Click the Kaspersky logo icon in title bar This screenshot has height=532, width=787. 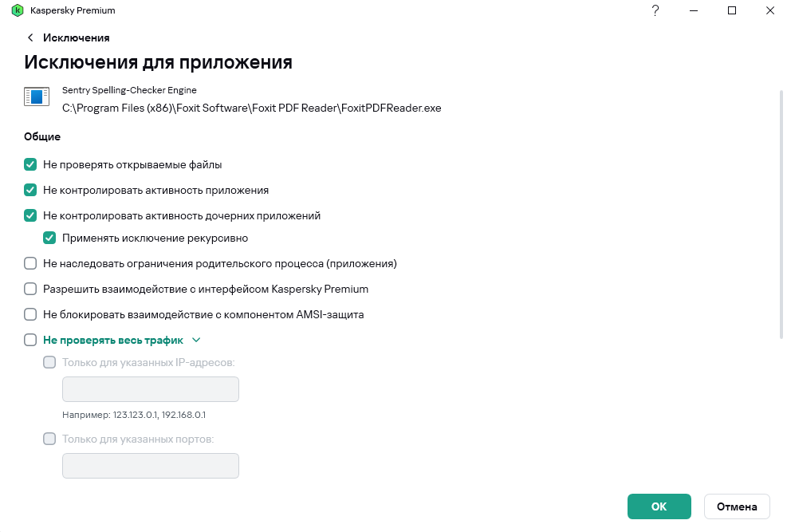point(17,10)
